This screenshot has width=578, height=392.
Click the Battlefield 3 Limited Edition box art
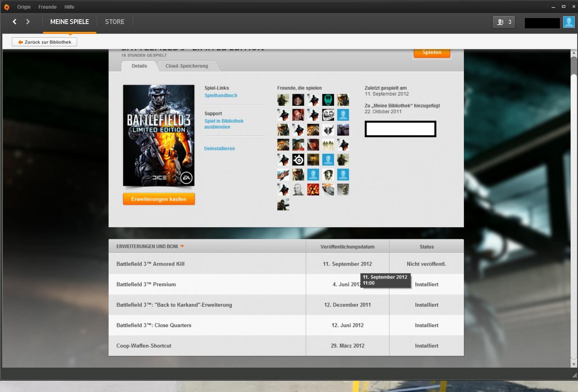(x=159, y=135)
